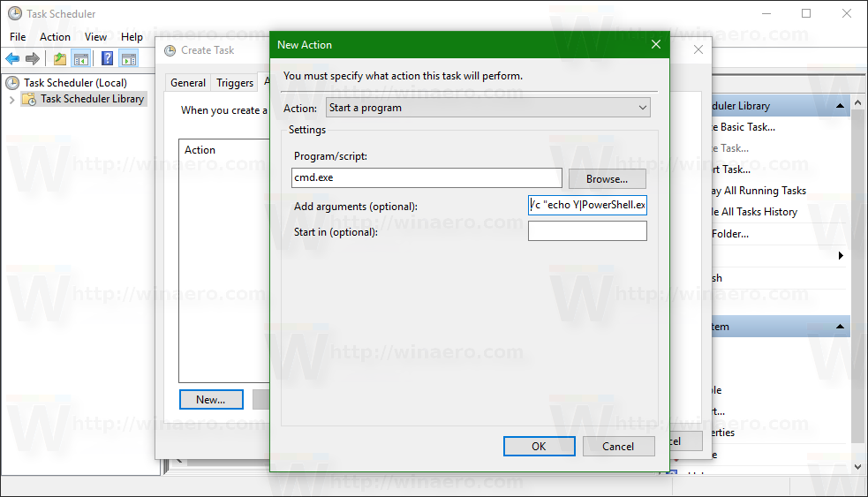Click the Action column header in Create Task
The width and height of the screenshot is (868, 497).
click(200, 150)
